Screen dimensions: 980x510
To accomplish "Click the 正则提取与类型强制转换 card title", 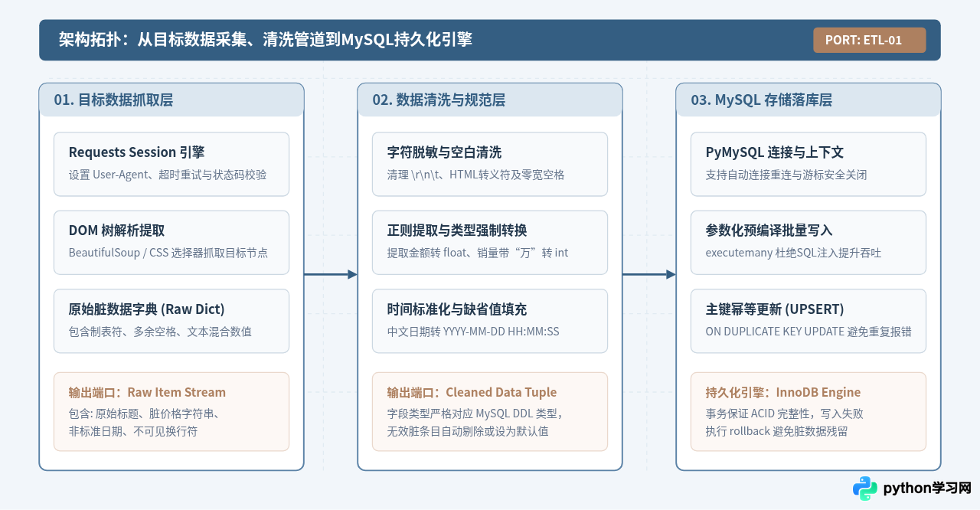I will 457,230.
